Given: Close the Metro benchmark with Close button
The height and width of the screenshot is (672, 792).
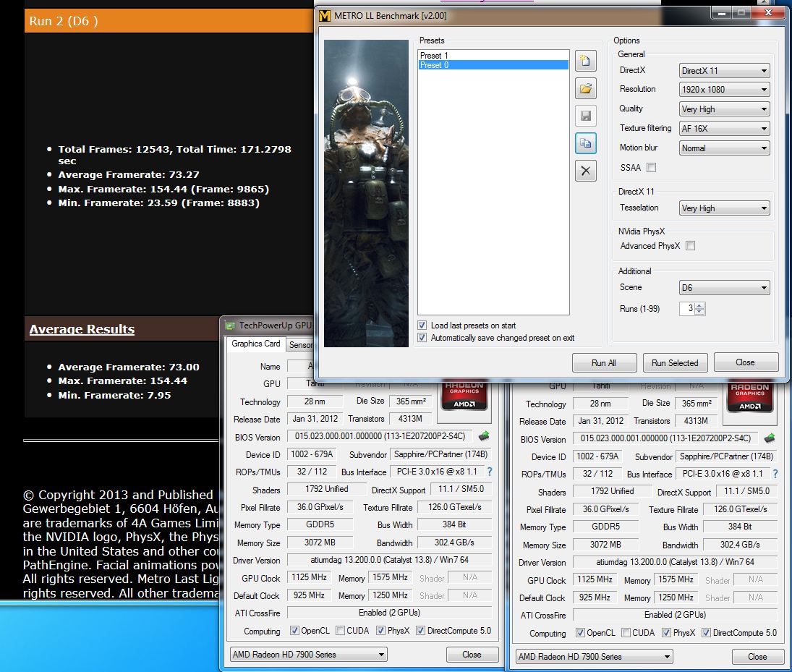Looking at the screenshot, I should [x=745, y=362].
